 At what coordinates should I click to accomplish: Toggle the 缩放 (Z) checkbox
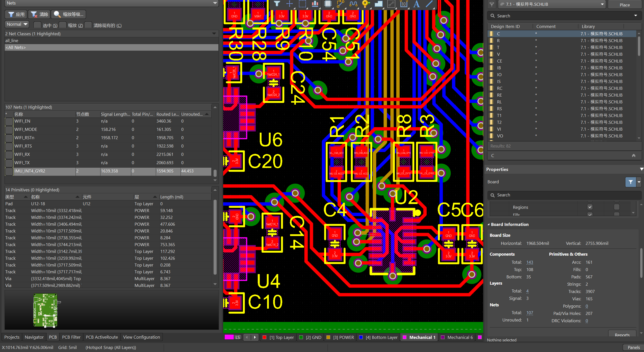point(63,25)
